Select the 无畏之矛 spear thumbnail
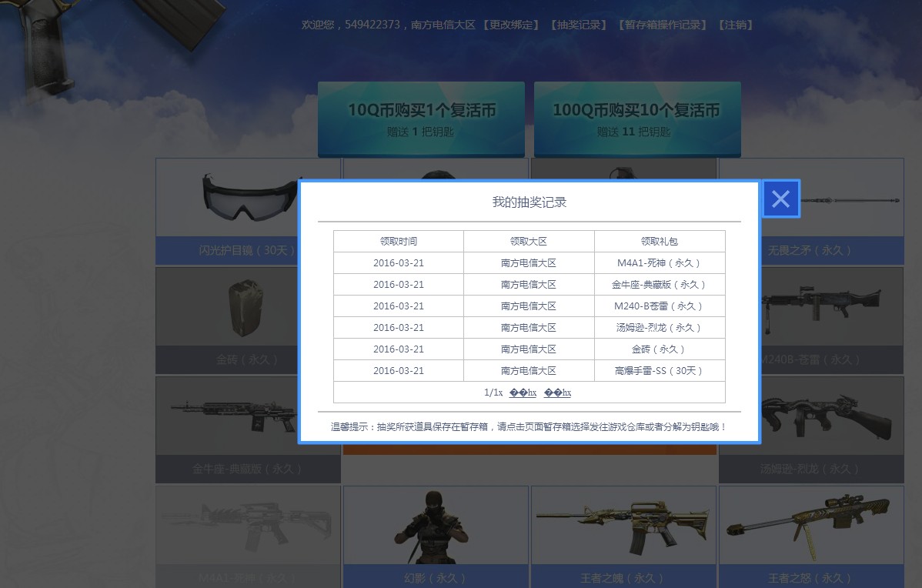Image resolution: width=922 pixels, height=588 pixels. click(851, 200)
